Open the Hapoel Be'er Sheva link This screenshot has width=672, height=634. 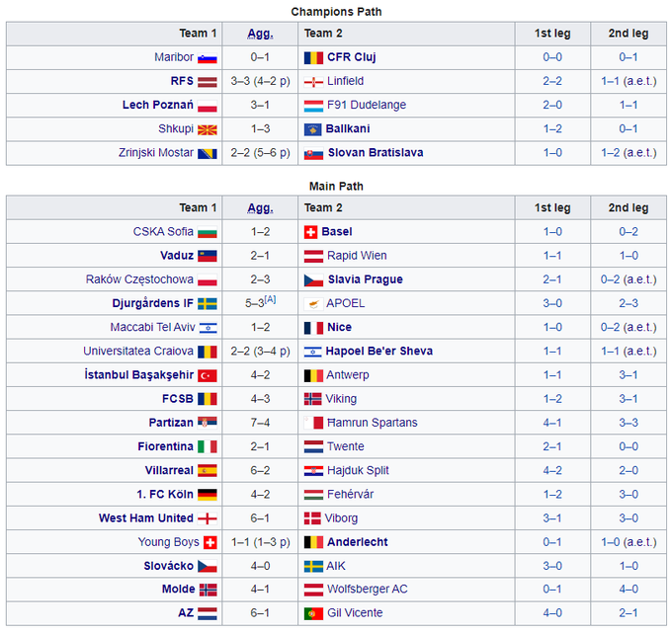click(379, 352)
